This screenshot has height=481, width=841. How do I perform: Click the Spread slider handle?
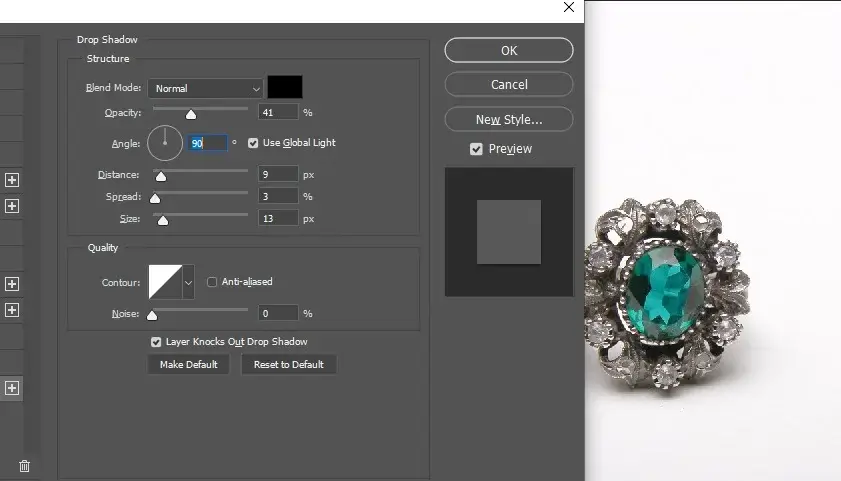[155, 198]
